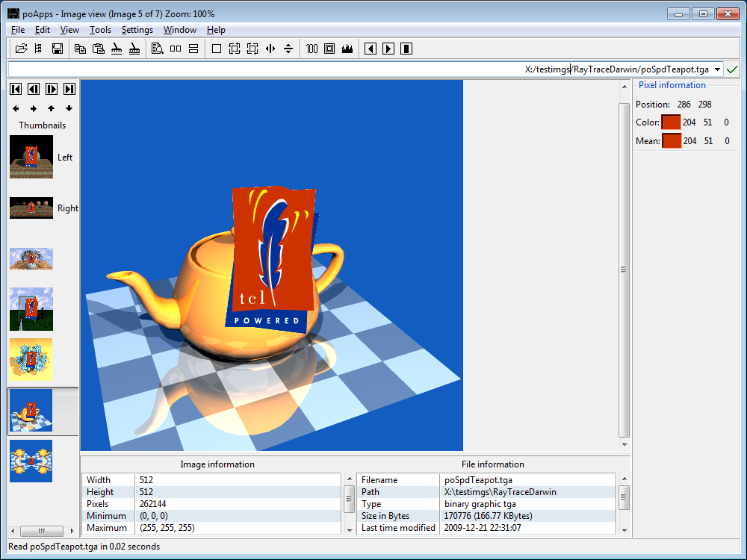Select the yellow background molecule thumbnail

pyautogui.click(x=31, y=360)
